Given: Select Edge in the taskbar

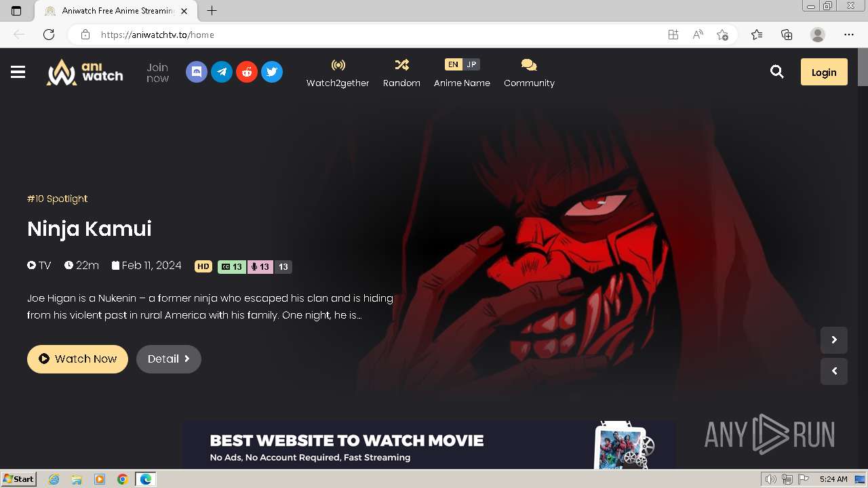Looking at the screenshot, I should (146, 479).
